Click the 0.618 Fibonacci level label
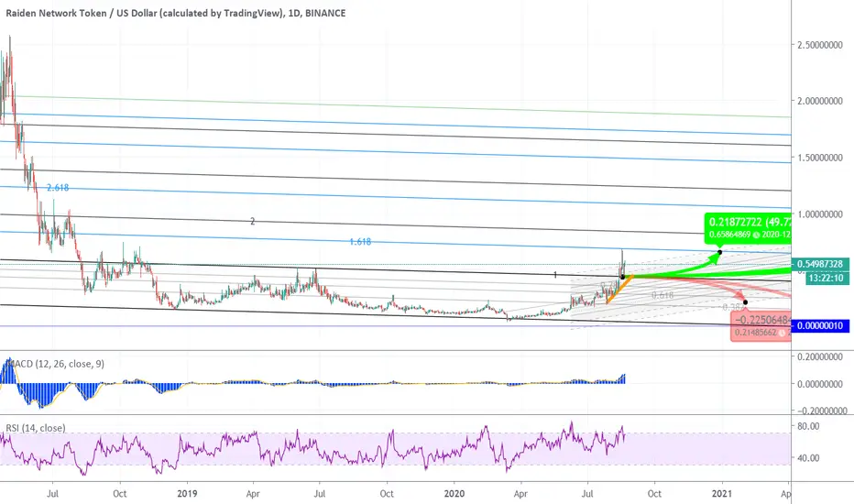The width and height of the screenshot is (854, 504). 662,295
